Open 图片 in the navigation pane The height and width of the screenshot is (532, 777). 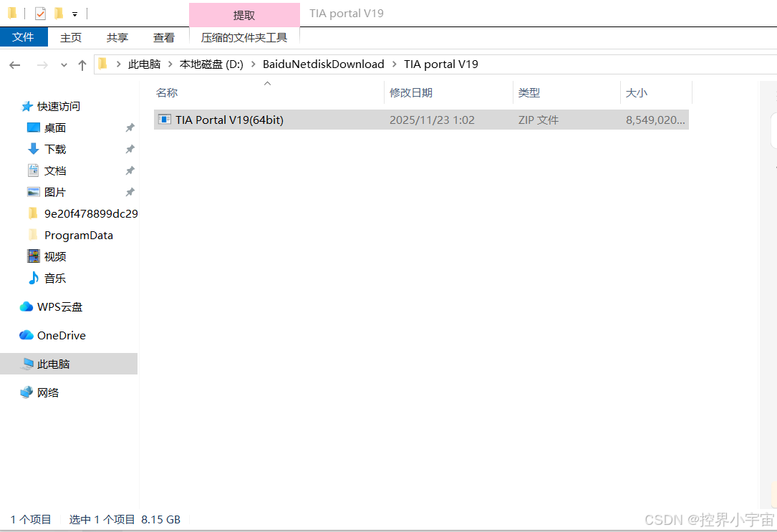point(55,192)
